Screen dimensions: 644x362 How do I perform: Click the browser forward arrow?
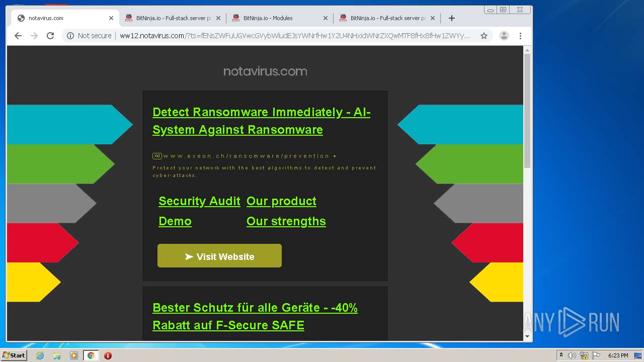tap(34, 36)
